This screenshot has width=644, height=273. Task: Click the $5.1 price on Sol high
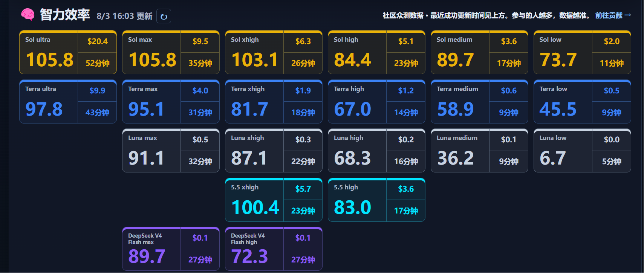406,41
